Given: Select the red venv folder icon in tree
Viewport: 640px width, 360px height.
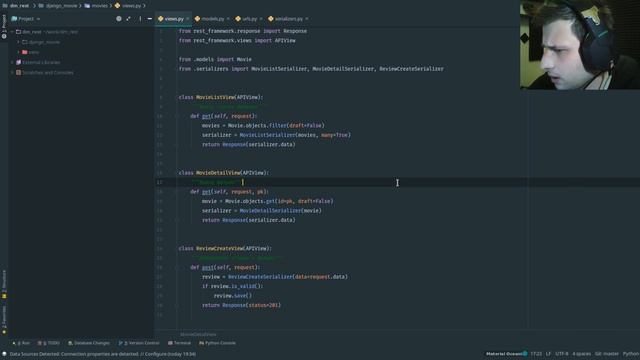Looking at the screenshot, I should tap(25, 52).
